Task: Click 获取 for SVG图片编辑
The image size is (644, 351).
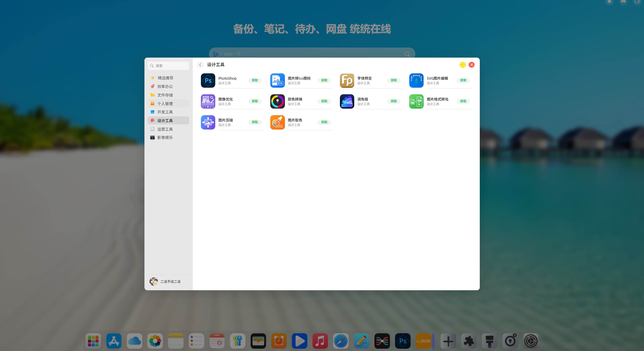Action: coord(463,81)
